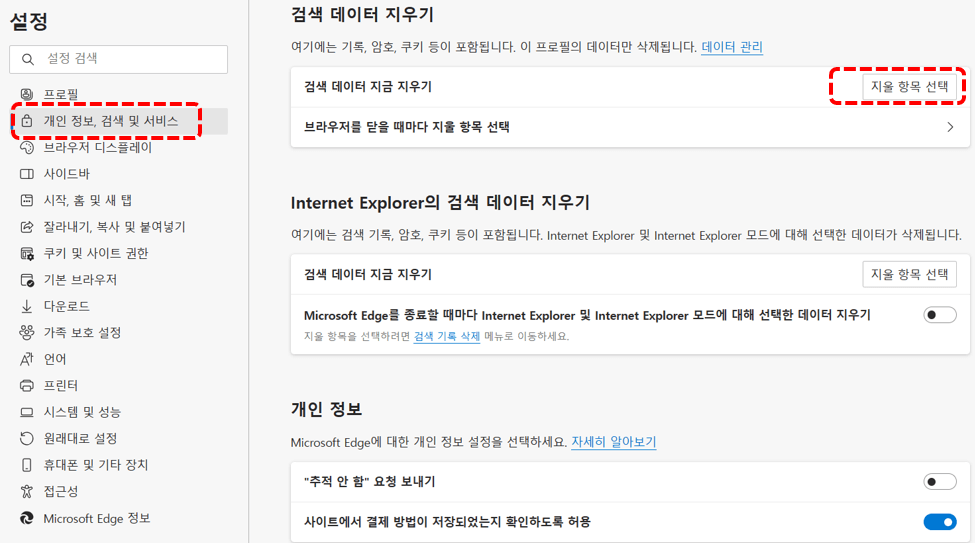The image size is (975, 543).
Task: Follow the 검색 기록 삭제 link
Action: pyautogui.click(x=446, y=336)
